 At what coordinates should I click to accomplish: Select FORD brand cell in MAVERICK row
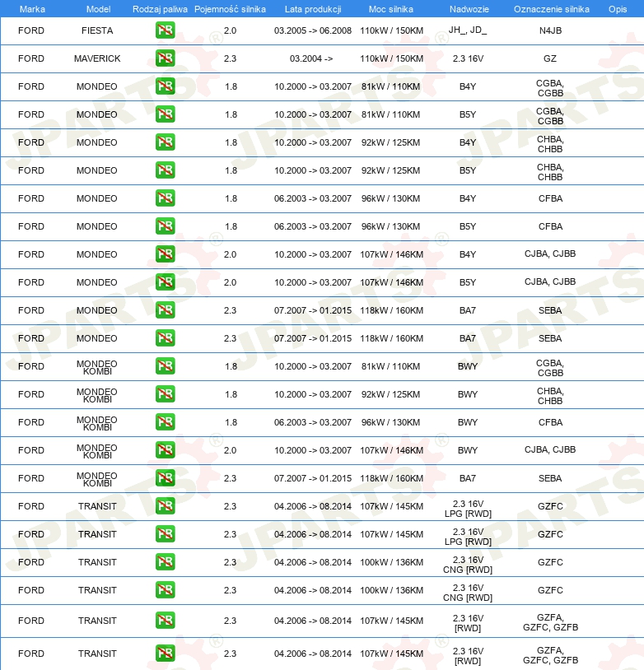pyautogui.click(x=31, y=58)
